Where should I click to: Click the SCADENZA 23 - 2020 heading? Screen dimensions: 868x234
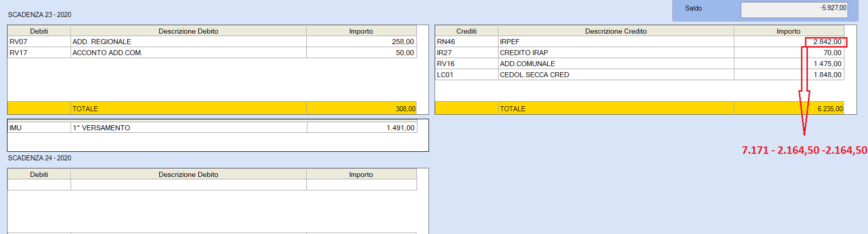pos(40,15)
